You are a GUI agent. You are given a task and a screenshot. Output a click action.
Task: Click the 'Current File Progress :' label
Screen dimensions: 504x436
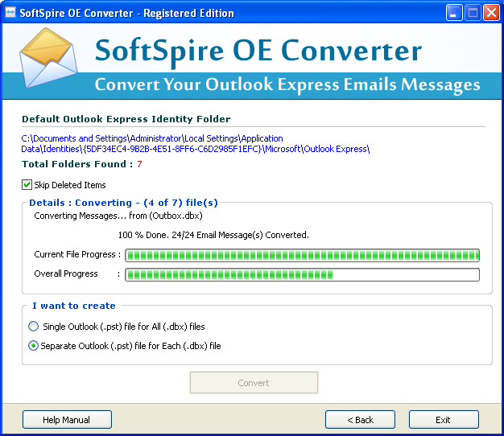tap(77, 254)
